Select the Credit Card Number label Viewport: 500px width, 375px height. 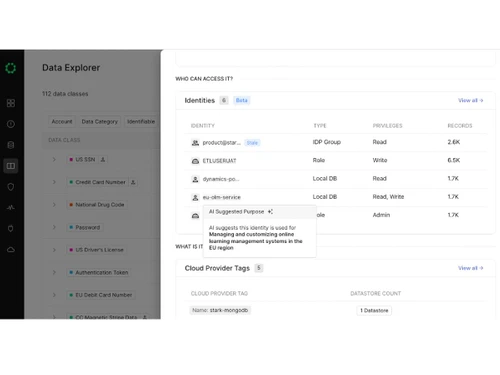click(x=100, y=182)
